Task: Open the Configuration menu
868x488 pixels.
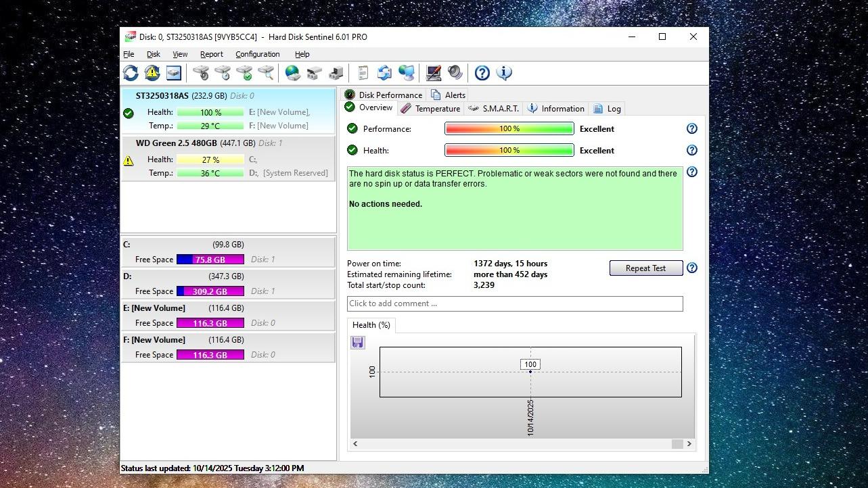Action: pyautogui.click(x=257, y=54)
